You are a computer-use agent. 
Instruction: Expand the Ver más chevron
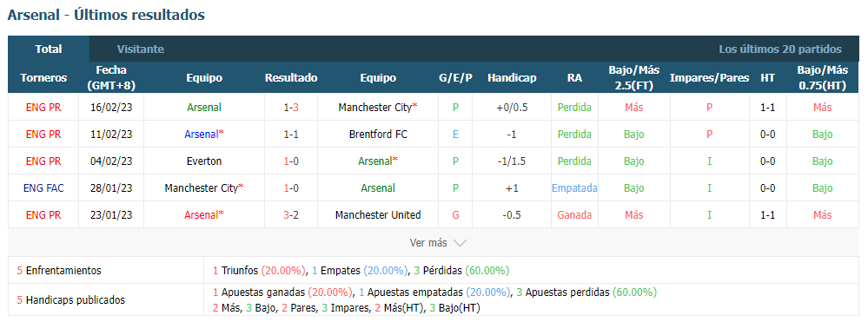460,243
